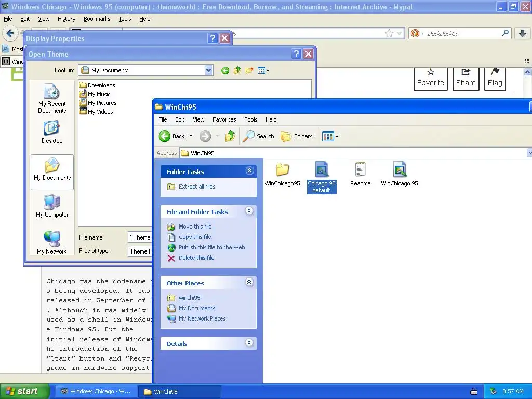Viewport: 532px width, 399px height.
Task: Collapse the File and Folder Tasks panel
Action: pyautogui.click(x=249, y=211)
